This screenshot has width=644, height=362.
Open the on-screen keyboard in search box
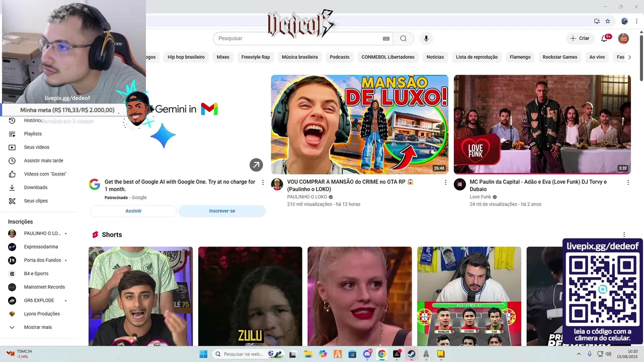[x=386, y=39]
